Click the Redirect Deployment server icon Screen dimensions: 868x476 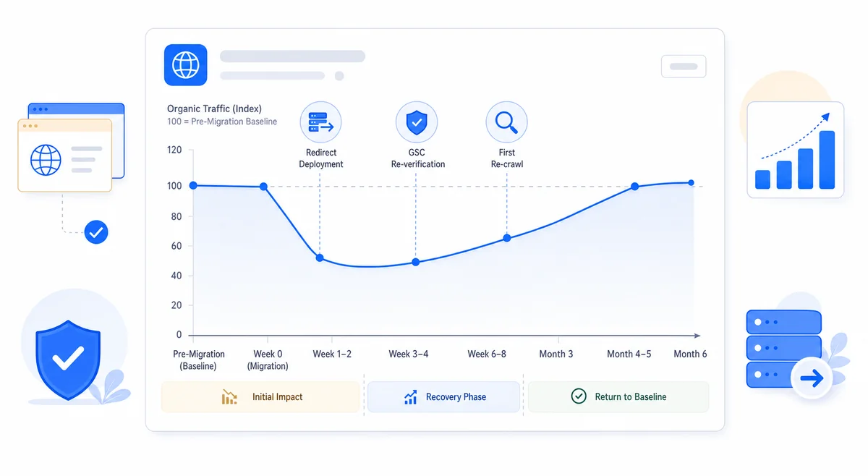(320, 122)
